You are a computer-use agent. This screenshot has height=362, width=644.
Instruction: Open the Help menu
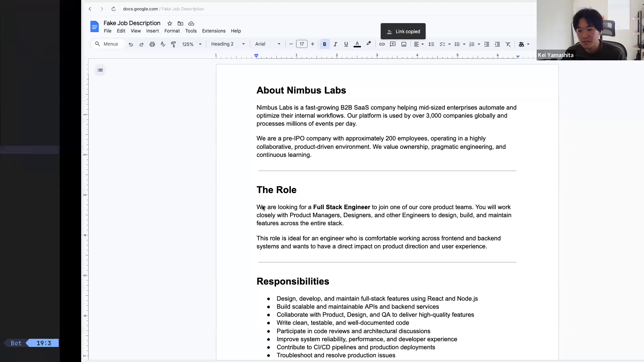[x=236, y=31]
